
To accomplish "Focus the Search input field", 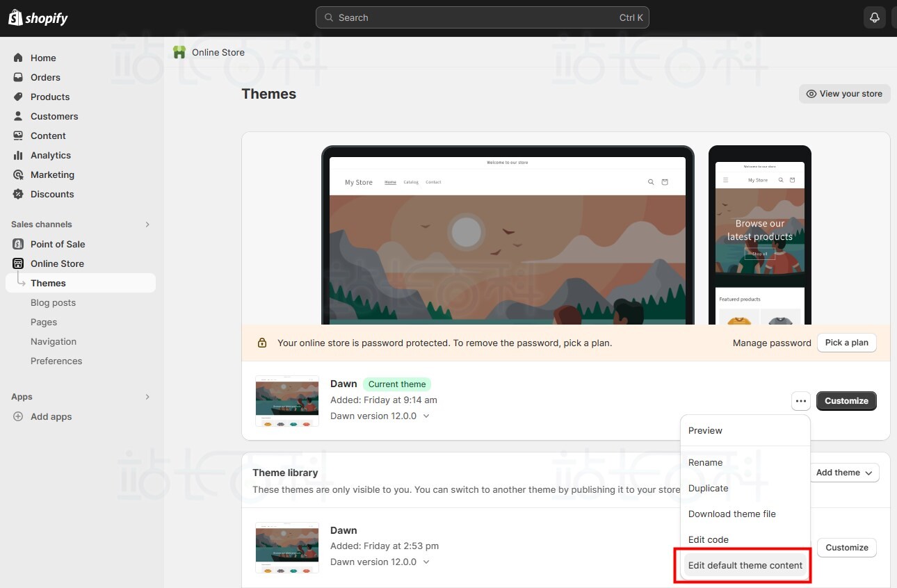I will [483, 17].
